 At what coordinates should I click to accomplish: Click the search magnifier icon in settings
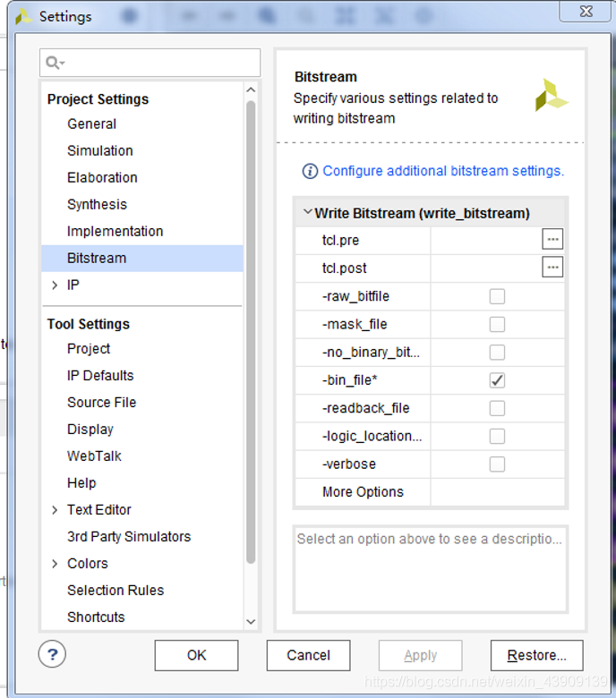click(x=53, y=63)
